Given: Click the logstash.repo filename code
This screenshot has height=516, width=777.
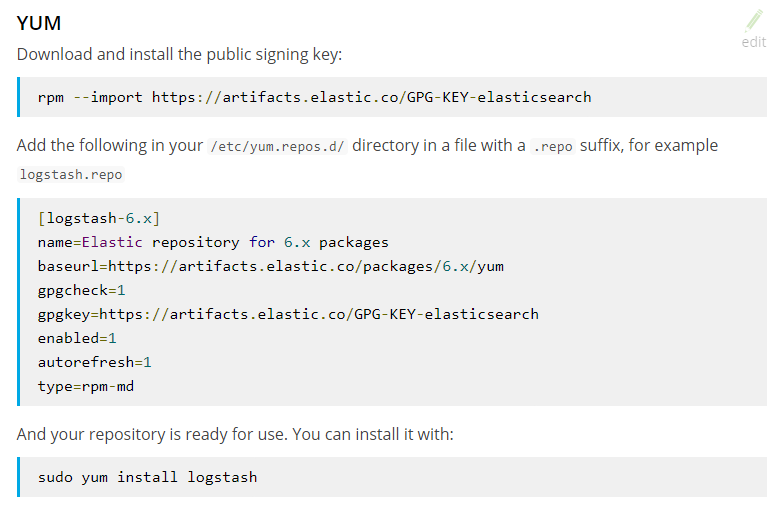Looking at the screenshot, I should pos(71,174).
